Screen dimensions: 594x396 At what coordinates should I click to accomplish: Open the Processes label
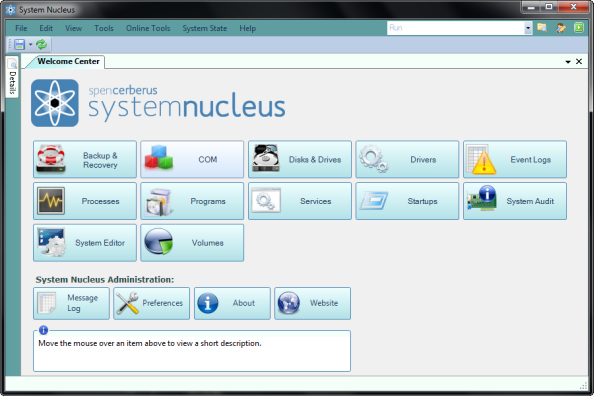[x=100, y=201]
